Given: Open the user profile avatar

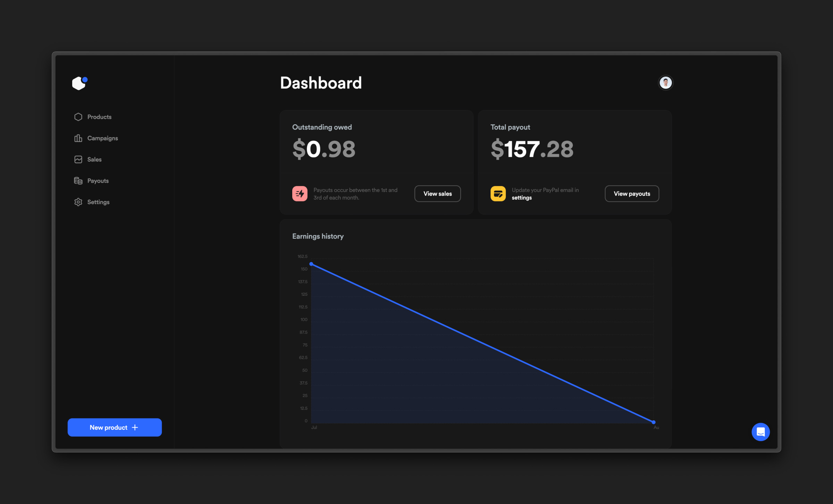Looking at the screenshot, I should click(x=665, y=83).
